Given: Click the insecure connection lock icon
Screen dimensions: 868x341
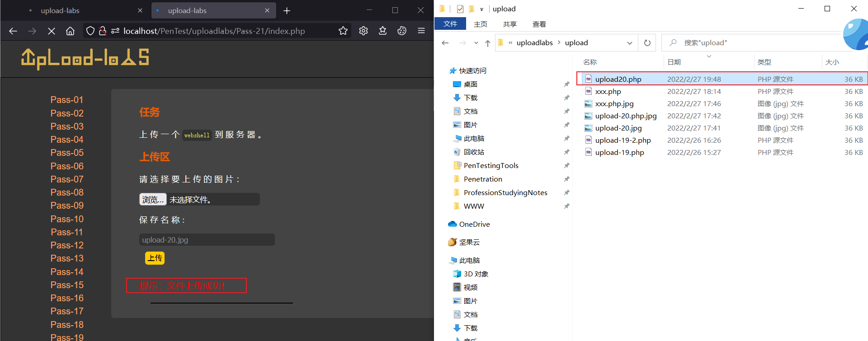Looking at the screenshot, I should [103, 31].
